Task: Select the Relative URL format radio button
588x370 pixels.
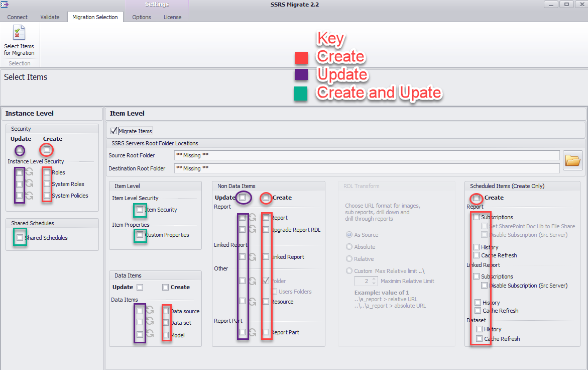Action: [x=349, y=258]
